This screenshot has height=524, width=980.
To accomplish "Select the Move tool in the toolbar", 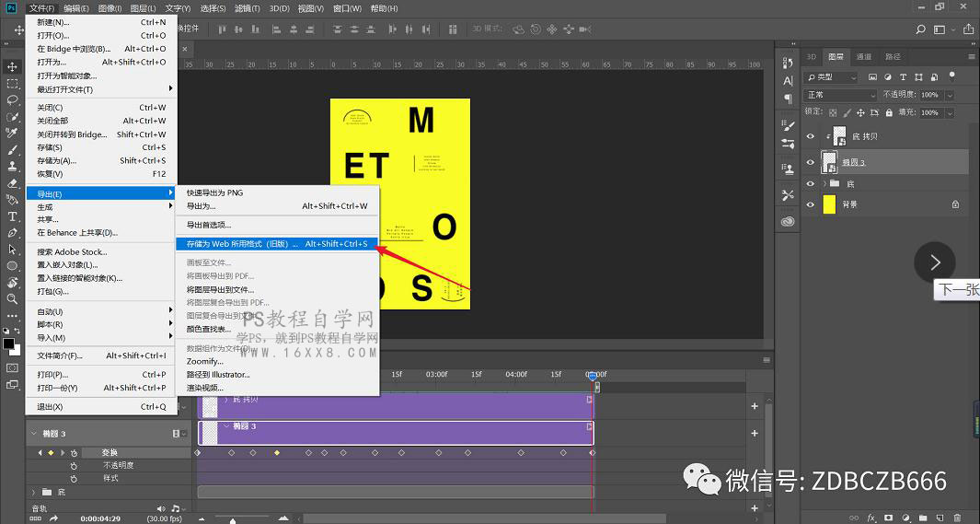I will [13, 67].
